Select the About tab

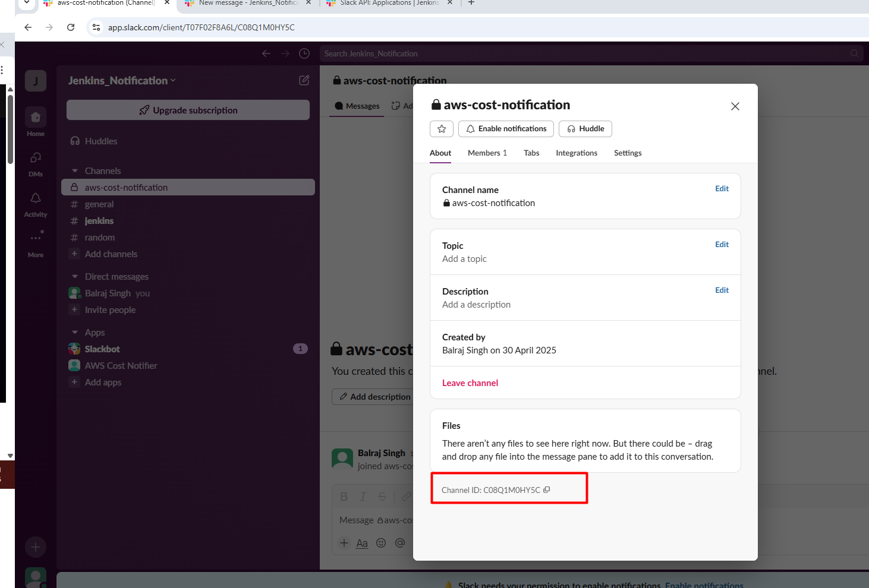[x=440, y=153]
